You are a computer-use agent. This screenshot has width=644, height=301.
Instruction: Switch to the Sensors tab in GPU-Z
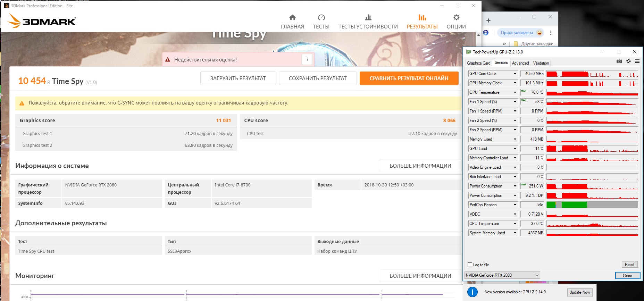(x=501, y=62)
